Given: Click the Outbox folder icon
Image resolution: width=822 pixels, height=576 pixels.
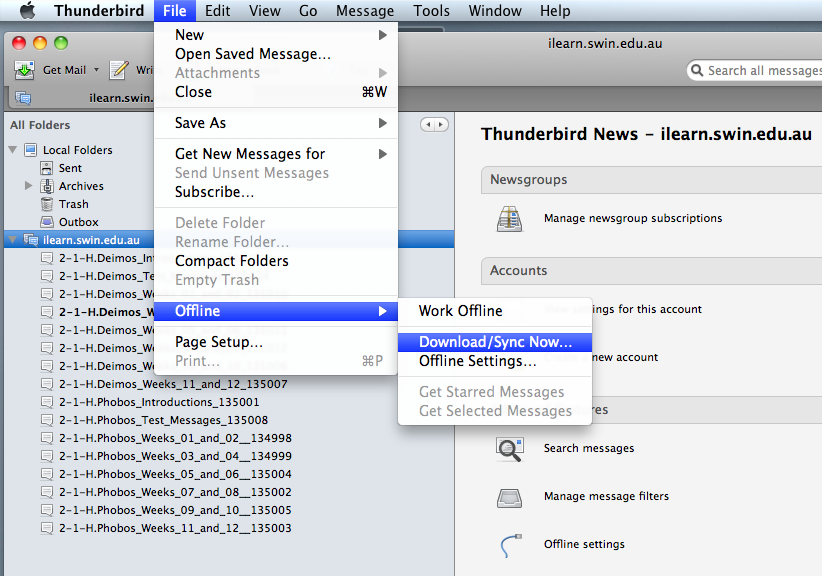Looking at the screenshot, I should (47, 222).
